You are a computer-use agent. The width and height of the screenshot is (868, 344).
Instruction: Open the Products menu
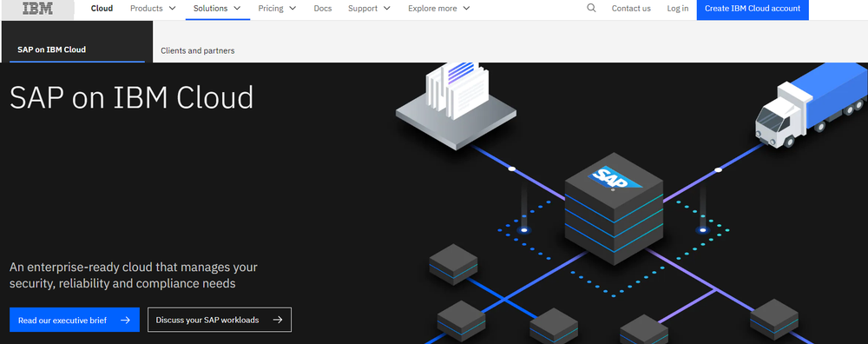(x=154, y=9)
